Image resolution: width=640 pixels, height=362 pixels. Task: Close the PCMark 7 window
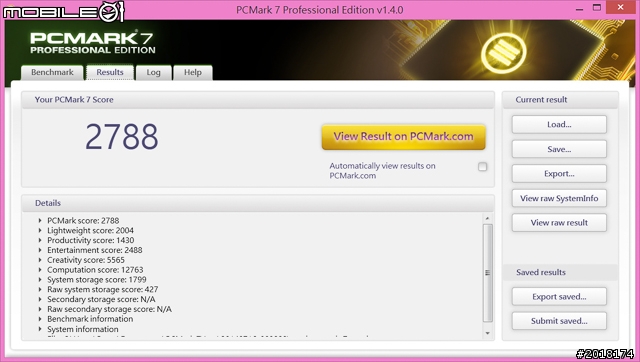tap(621, 7)
